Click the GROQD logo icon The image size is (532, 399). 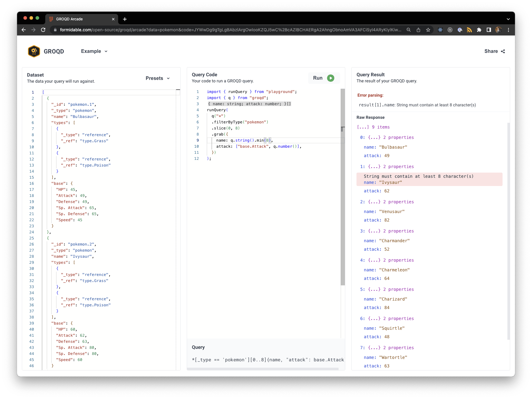tap(34, 51)
